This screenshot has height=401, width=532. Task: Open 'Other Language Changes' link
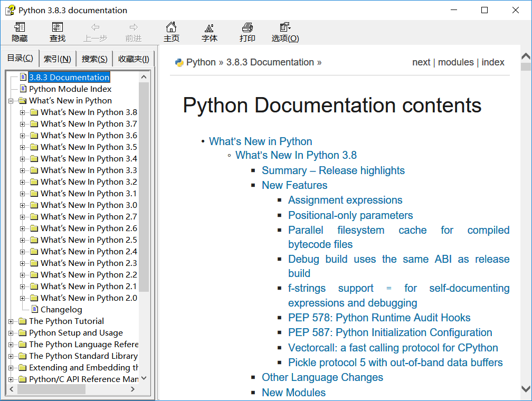pyautogui.click(x=322, y=377)
